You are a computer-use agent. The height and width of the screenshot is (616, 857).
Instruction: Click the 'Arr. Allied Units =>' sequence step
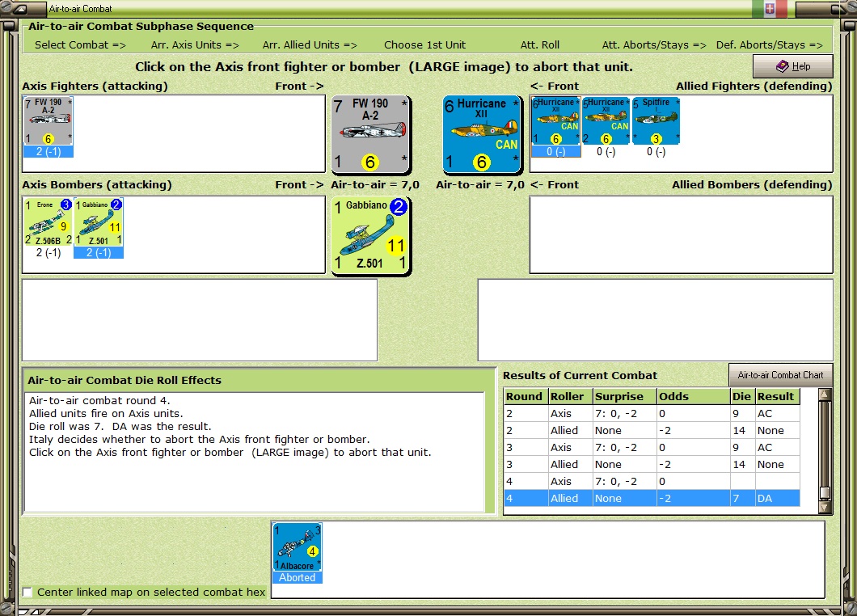pyautogui.click(x=310, y=44)
